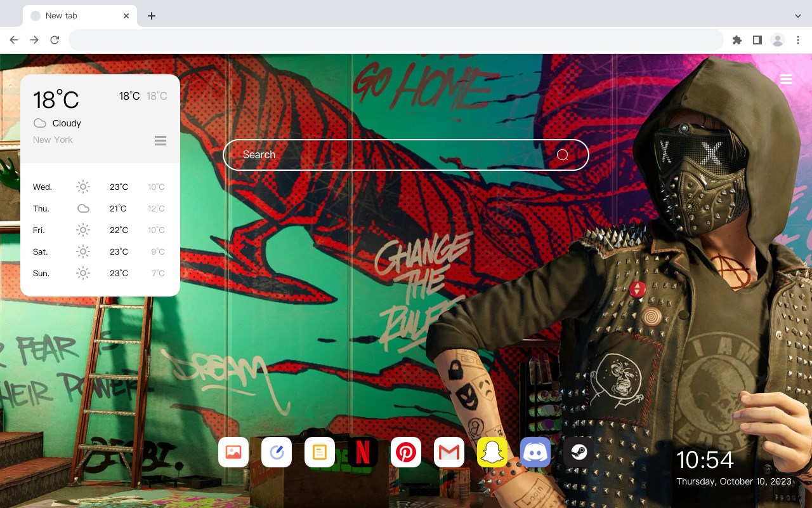Open the yellow notes shortcut icon
Screen dimensions: 812x508
click(x=320, y=452)
